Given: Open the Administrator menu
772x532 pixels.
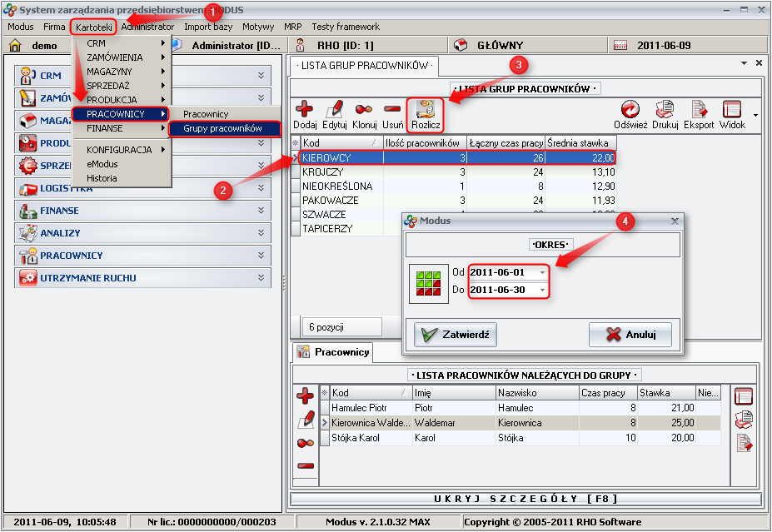Looking at the screenshot, I should pos(147,27).
